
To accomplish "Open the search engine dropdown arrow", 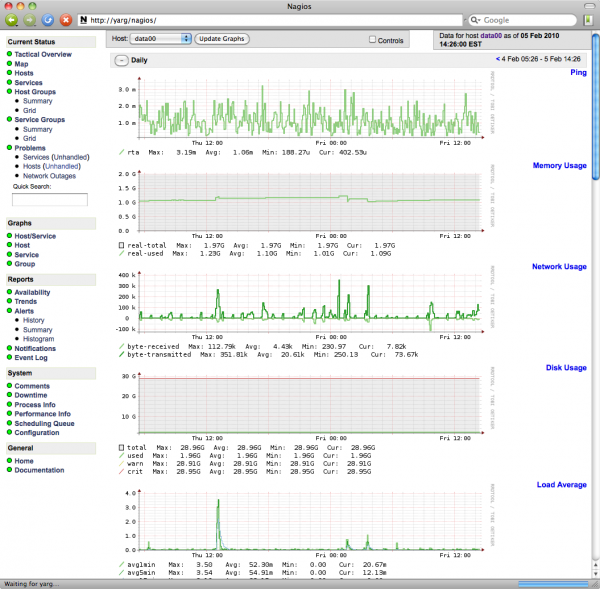I will click(481, 19).
